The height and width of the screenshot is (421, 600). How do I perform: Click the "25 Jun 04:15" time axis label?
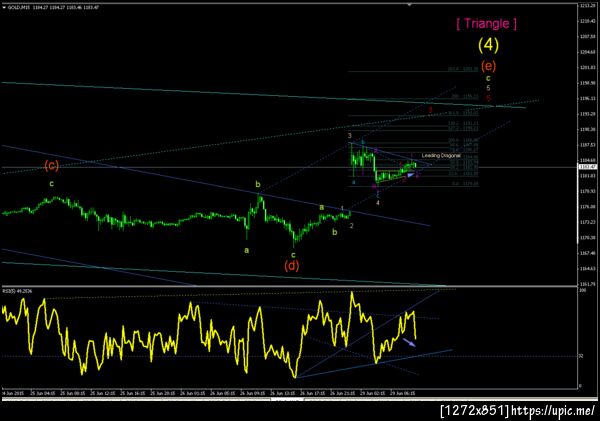43,393
